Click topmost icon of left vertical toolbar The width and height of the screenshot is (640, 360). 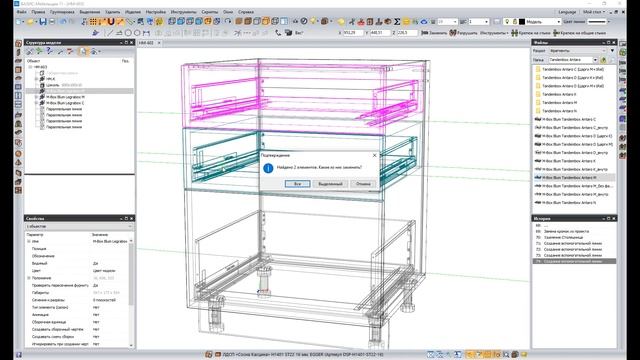tap(18, 43)
